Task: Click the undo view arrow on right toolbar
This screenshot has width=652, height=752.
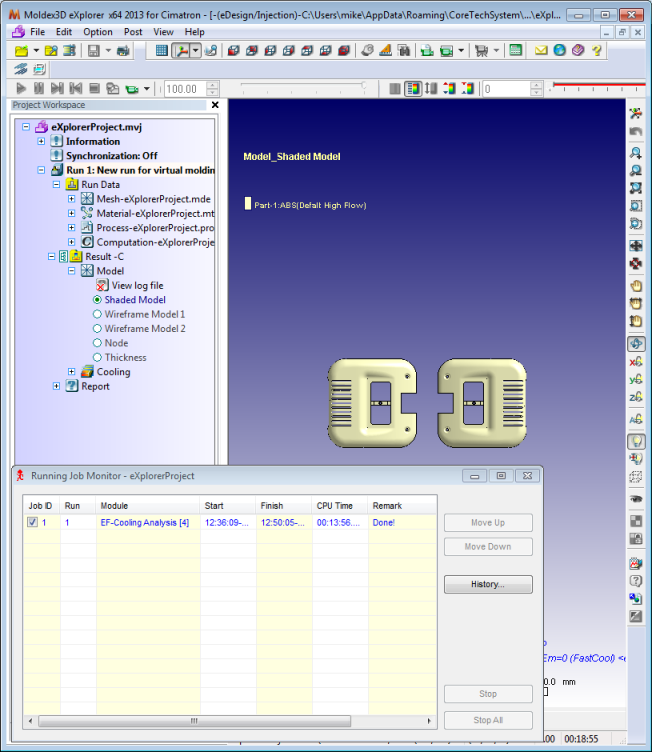Action: tap(636, 131)
